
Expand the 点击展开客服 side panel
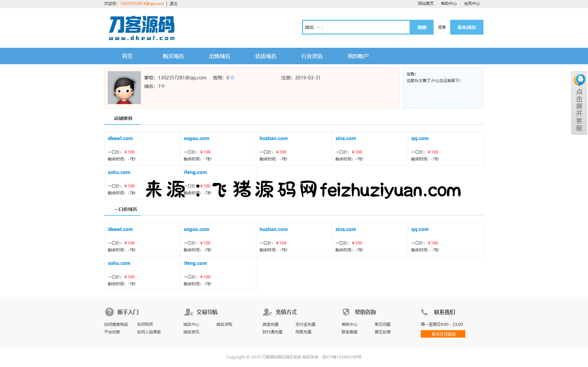click(579, 110)
